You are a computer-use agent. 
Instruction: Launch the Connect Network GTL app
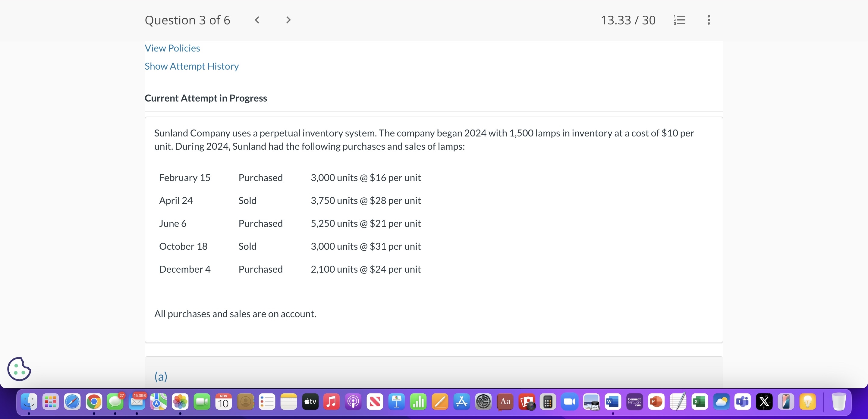(634, 402)
